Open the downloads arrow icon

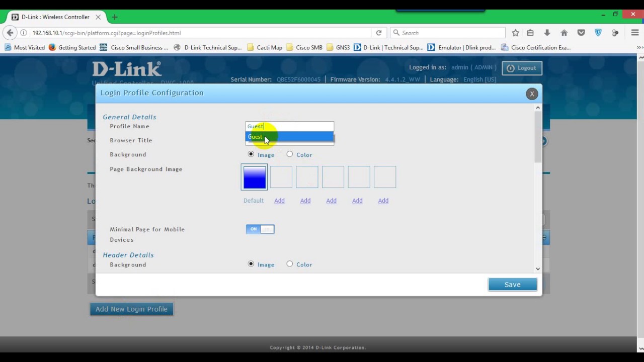point(547,33)
